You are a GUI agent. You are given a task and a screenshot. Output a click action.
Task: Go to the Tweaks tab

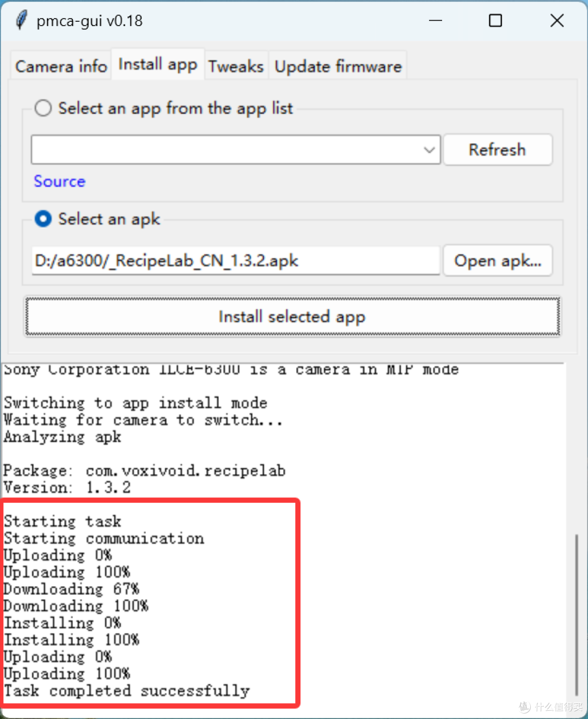(x=236, y=66)
